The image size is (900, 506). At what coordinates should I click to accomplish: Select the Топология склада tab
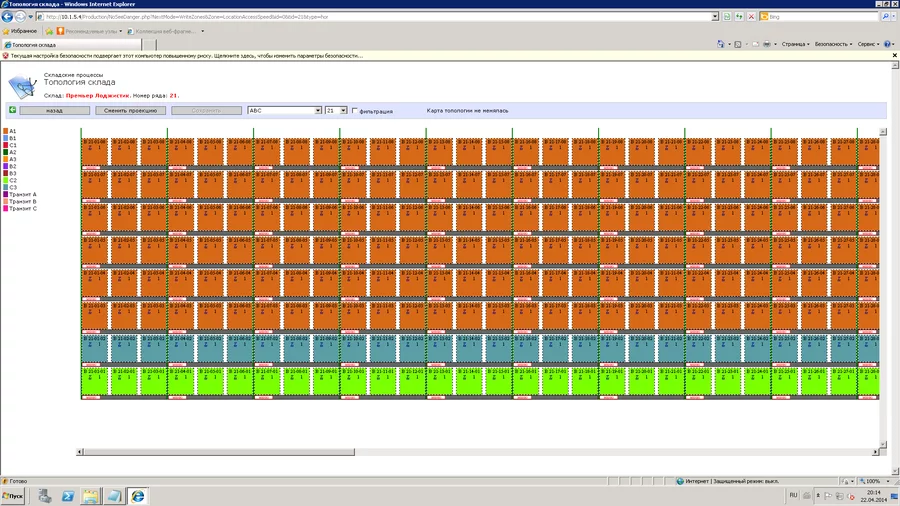point(71,44)
